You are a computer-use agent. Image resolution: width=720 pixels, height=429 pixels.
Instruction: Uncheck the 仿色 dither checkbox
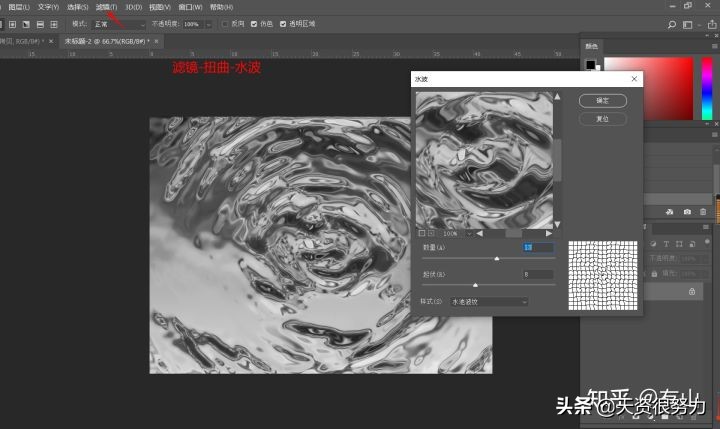[x=254, y=24]
